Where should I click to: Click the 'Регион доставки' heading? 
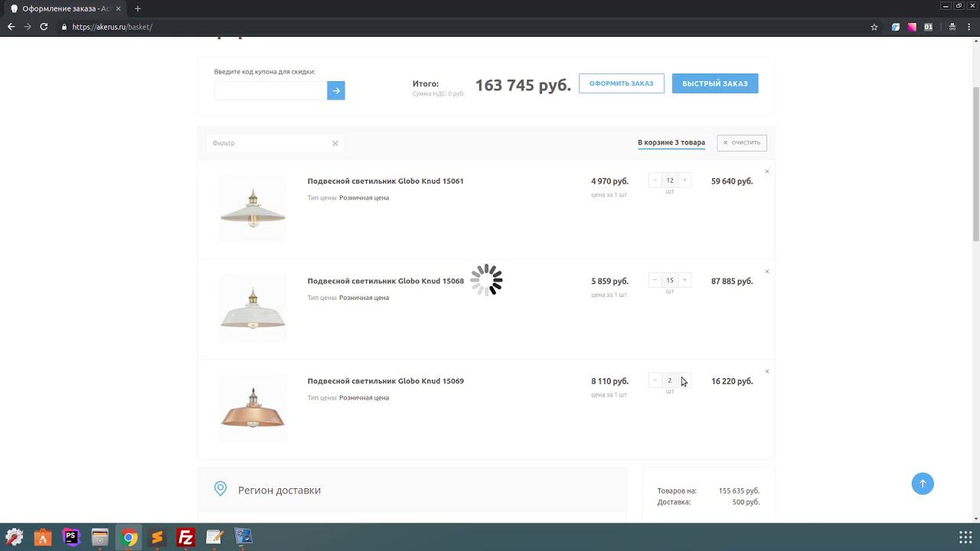[x=279, y=490]
